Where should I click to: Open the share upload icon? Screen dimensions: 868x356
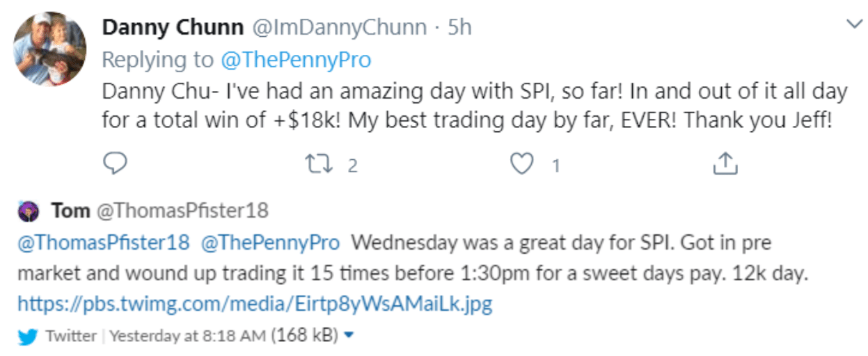coord(725,163)
